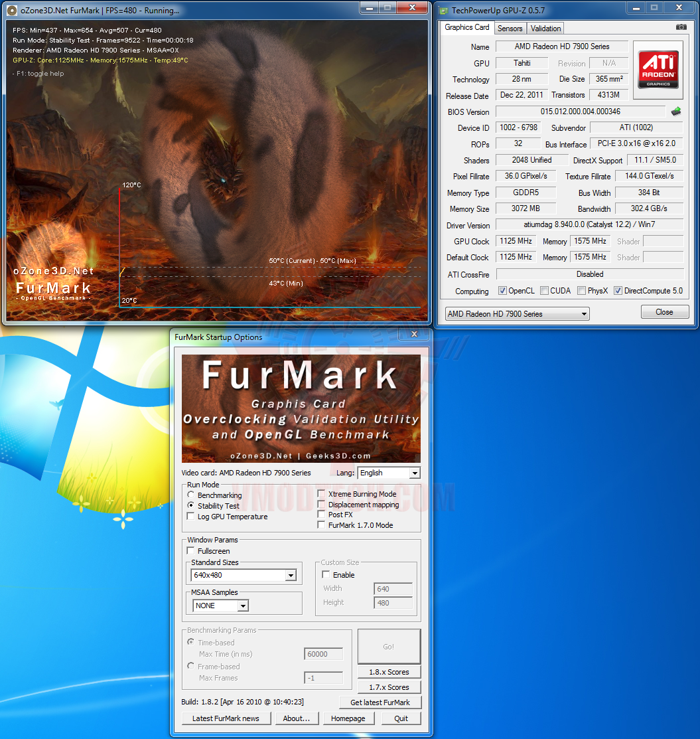Click the Release Date Dec 22, 2011 value
Image resolution: width=700 pixels, height=739 pixels.
(522, 95)
